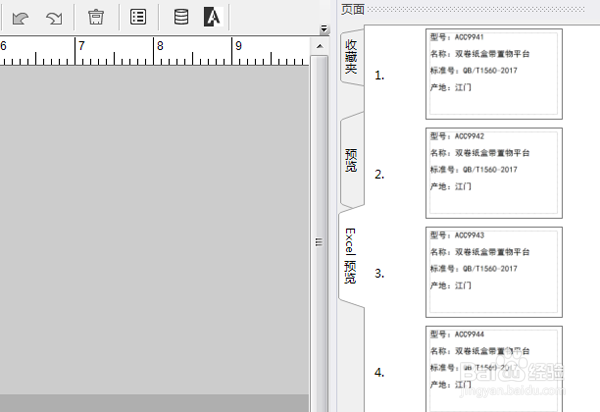Click the Redo arrow icon
The width and height of the screenshot is (600, 412).
[x=54, y=18]
